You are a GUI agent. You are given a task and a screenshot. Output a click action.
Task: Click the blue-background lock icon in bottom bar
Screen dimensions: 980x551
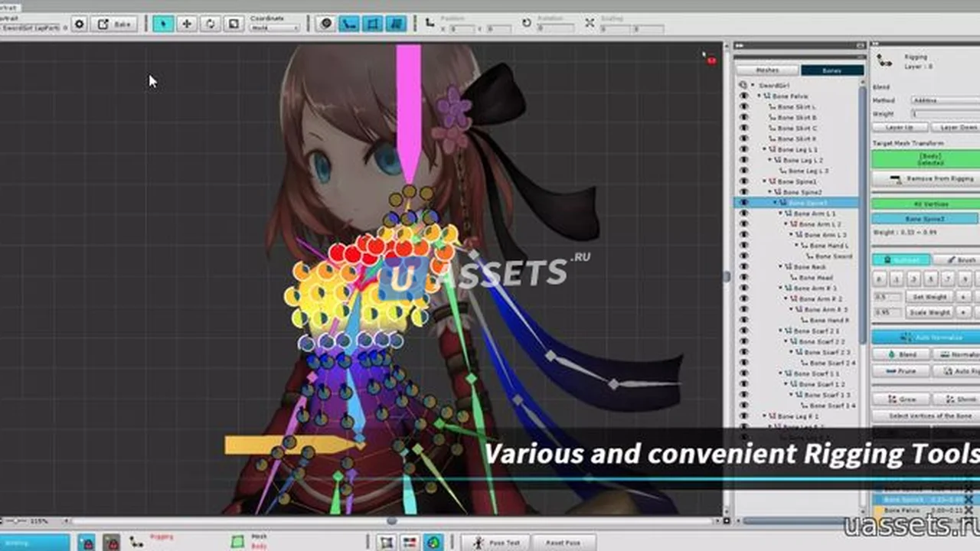[87, 542]
